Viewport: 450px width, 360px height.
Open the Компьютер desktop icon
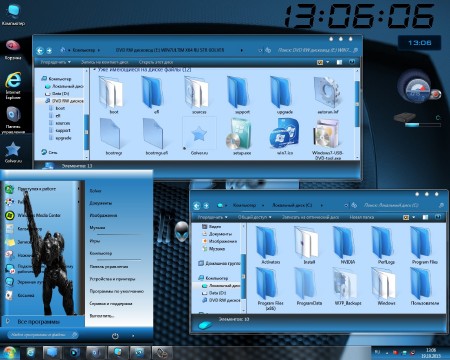13,15
